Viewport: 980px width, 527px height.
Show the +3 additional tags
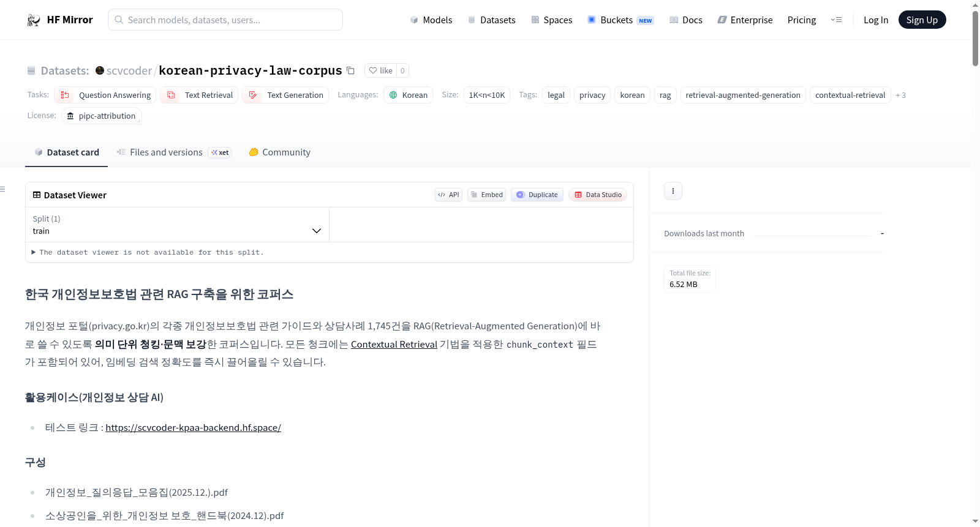900,95
